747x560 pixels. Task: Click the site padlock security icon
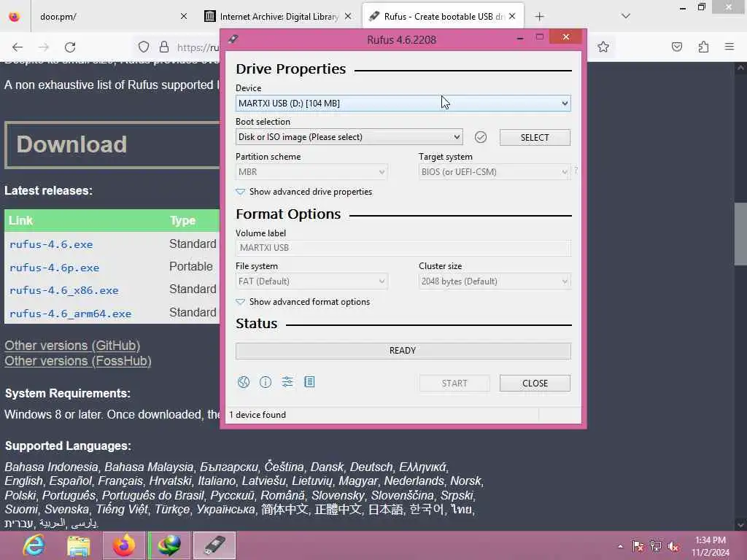coord(164,47)
